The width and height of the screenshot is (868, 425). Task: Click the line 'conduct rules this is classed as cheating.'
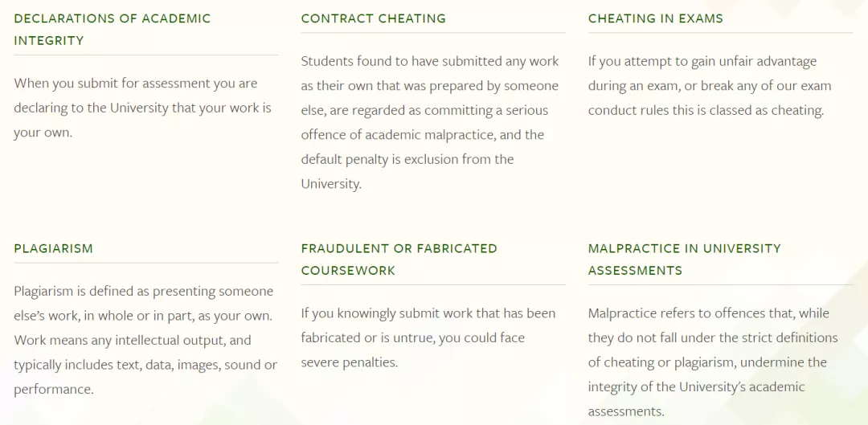pos(706,110)
